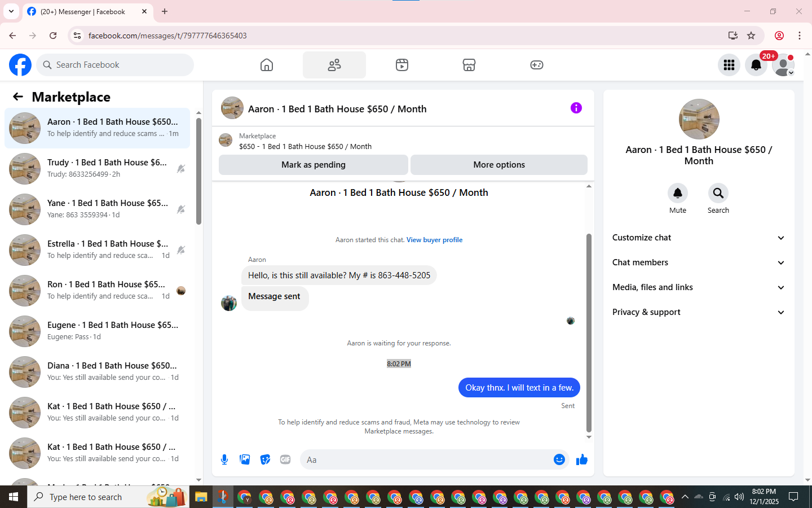Image resolution: width=812 pixels, height=508 pixels.
Task: Open the Facebook logo home link
Action: pyautogui.click(x=20, y=65)
